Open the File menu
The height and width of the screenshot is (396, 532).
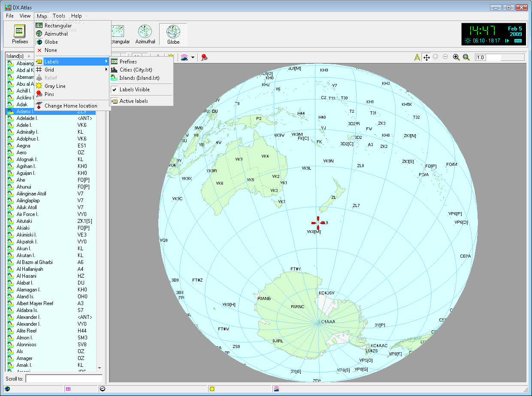10,16
